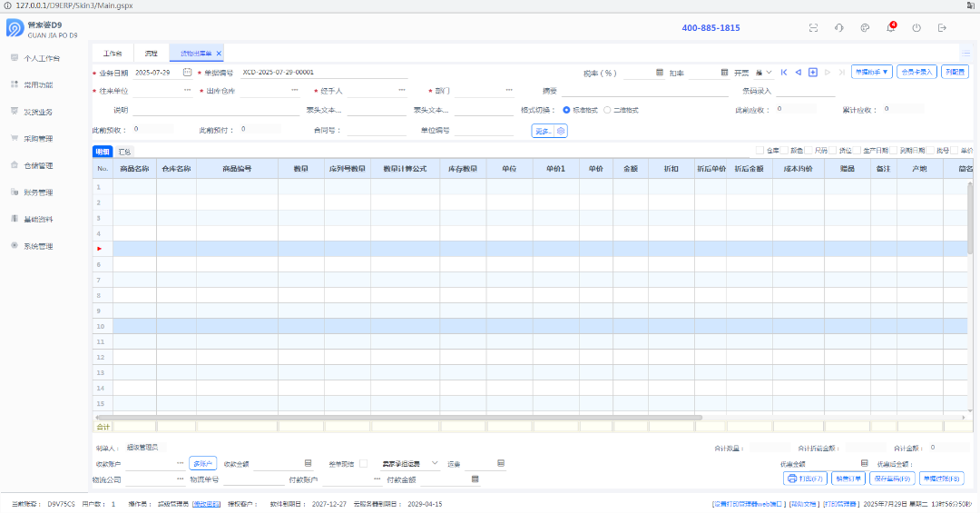The height and width of the screenshot is (513, 980).
Task: Click the 会员卡录入 button
Action: click(x=916, y=72)
